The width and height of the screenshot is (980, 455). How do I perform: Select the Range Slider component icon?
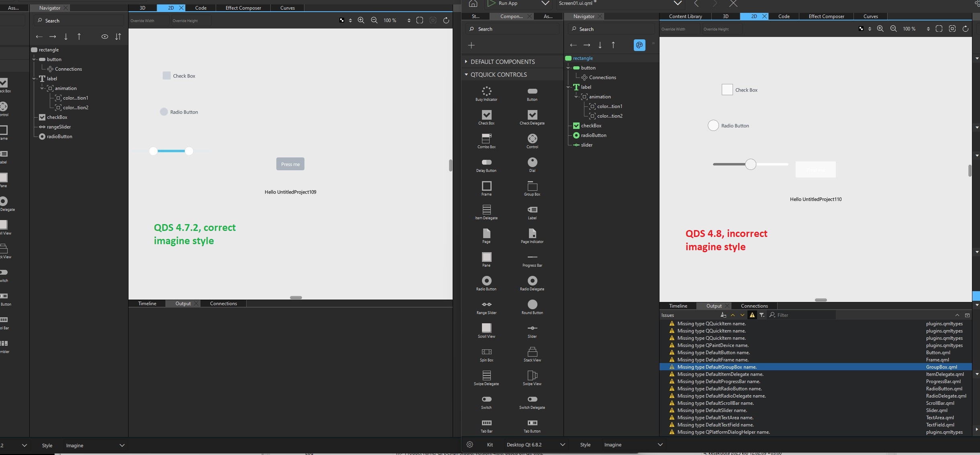click(486, 304)
